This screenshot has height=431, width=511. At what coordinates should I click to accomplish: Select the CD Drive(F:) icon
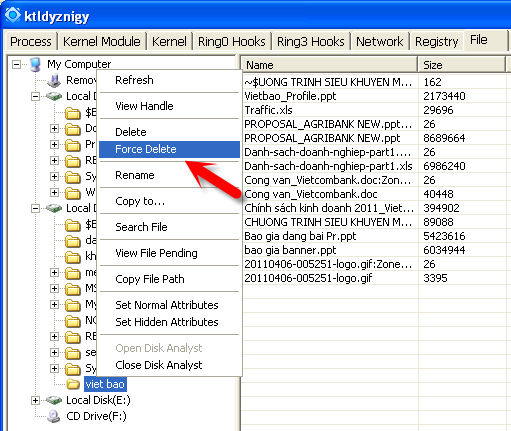tap(54, 416)
